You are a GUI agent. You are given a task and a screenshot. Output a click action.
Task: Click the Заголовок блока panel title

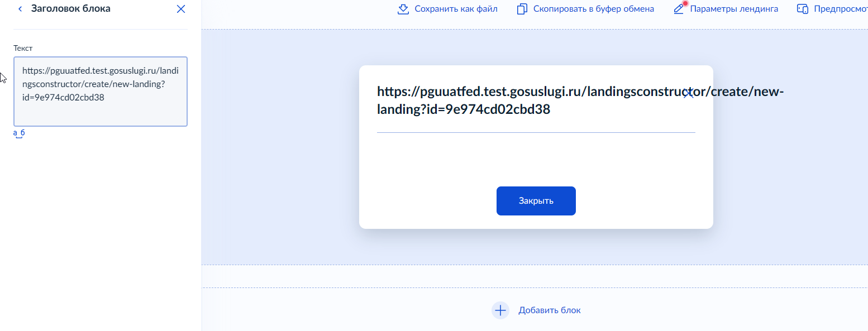click(x=71, y=9)
